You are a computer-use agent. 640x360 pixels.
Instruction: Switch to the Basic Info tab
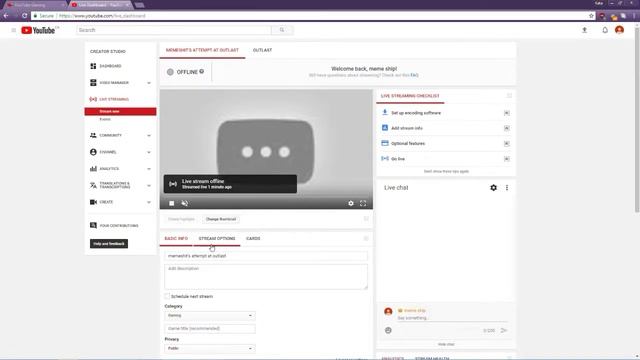[176, 238]
